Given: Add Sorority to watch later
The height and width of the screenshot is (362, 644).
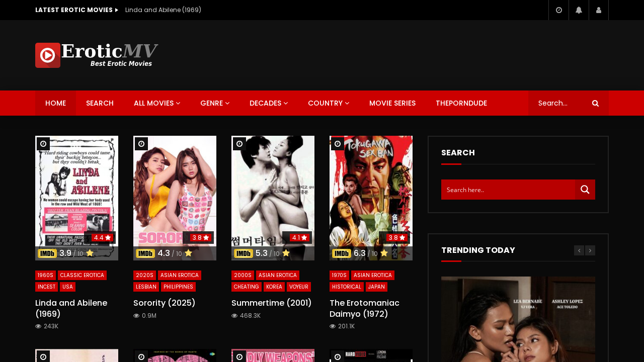Looking at the screenshot, I should click(141, 144).
